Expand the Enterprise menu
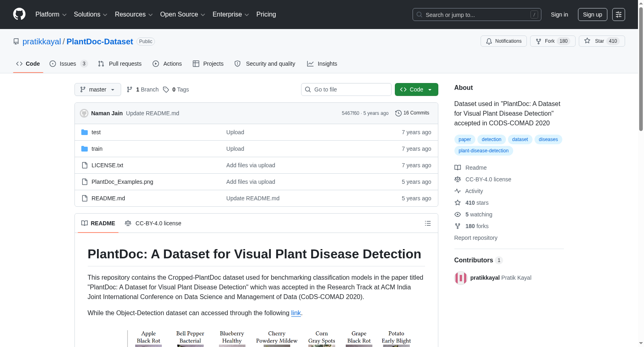This screenshot has width=644, height=347. (x=231, y=15)
